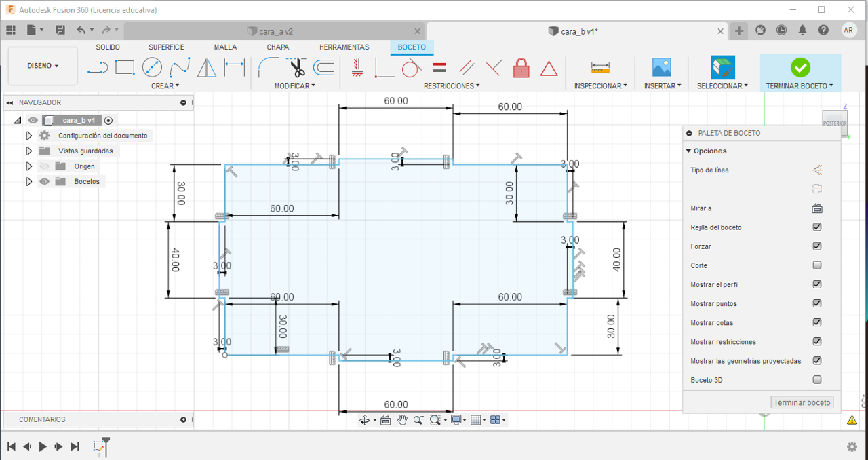The width and height of the screenshot is (868, 460).
Task: Toggle visibility of the Bocetos folder
Action: 45,181
